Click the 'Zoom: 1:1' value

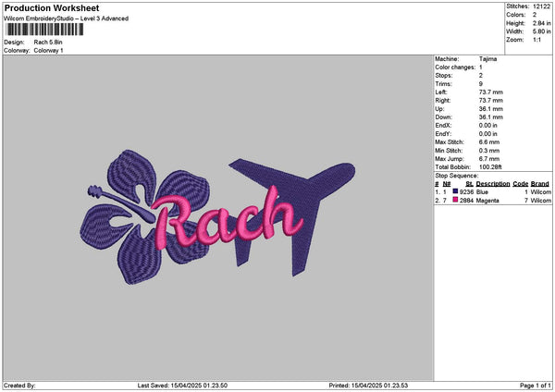tap(536, 40)
